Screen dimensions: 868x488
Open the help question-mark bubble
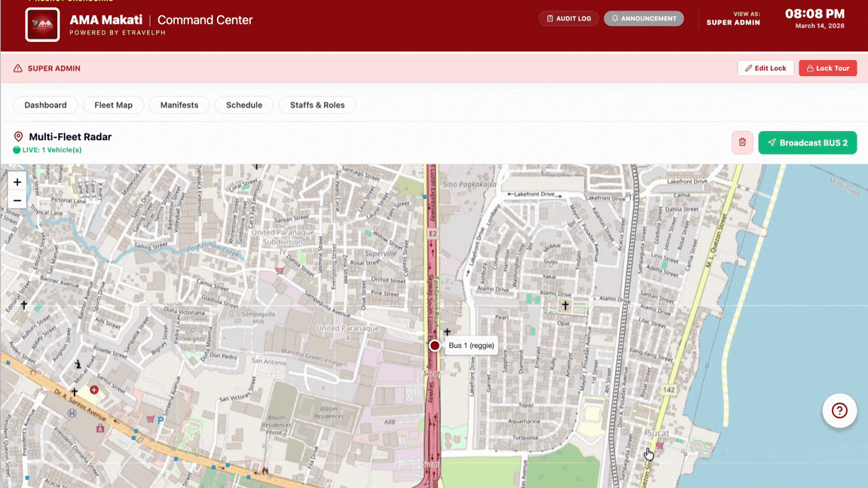[839, 410]
